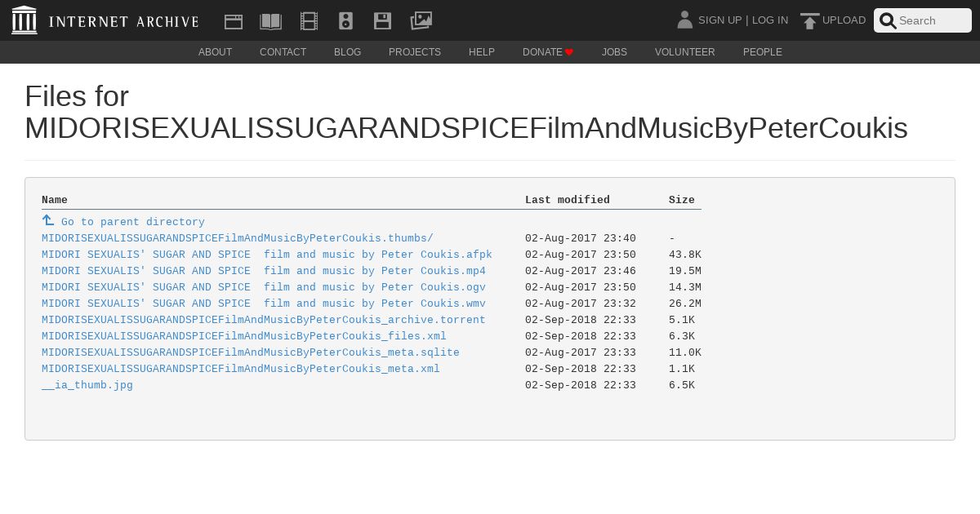Click the Size column header
This screenshot has width=980, height=514.
coord(682,200)
